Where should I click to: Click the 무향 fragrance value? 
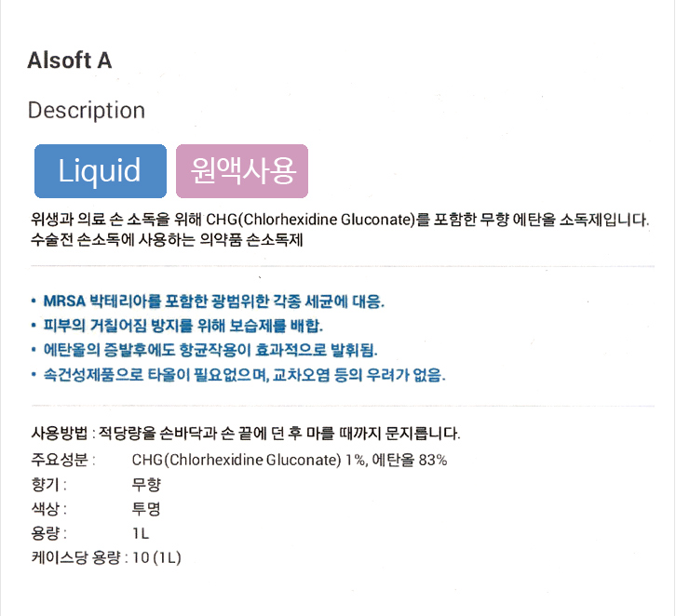pyautogui.click(x=146, y=485)
